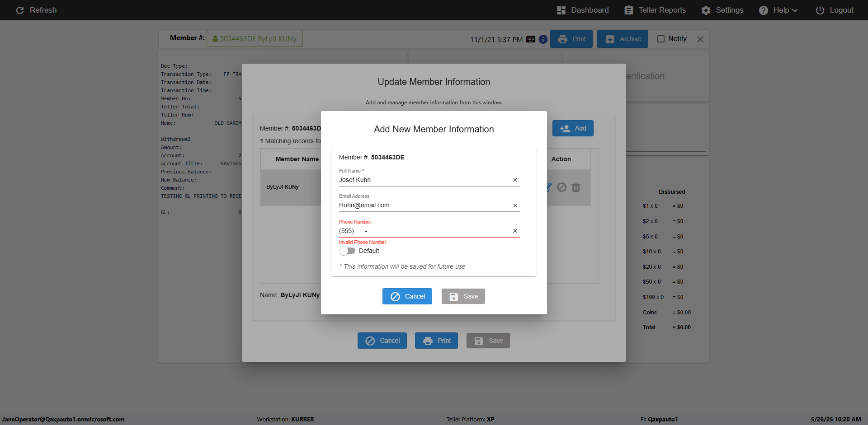Clear the Phone Number field
The image size is (868, 425).
tap(515, 231)
